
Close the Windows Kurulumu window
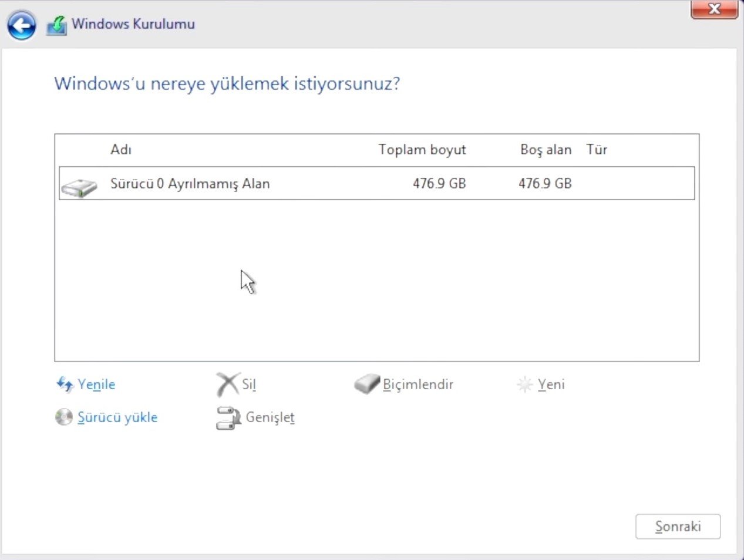coord(714,9)
